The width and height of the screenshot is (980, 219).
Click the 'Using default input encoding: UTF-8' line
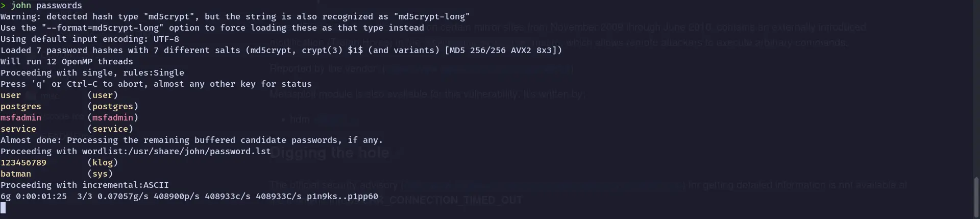click(x=90, y=39)
